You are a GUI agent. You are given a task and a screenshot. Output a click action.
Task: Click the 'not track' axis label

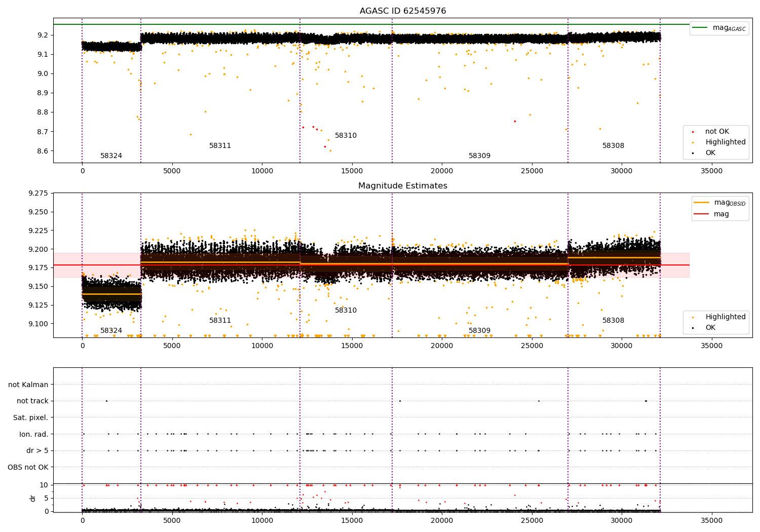(32, 401)
